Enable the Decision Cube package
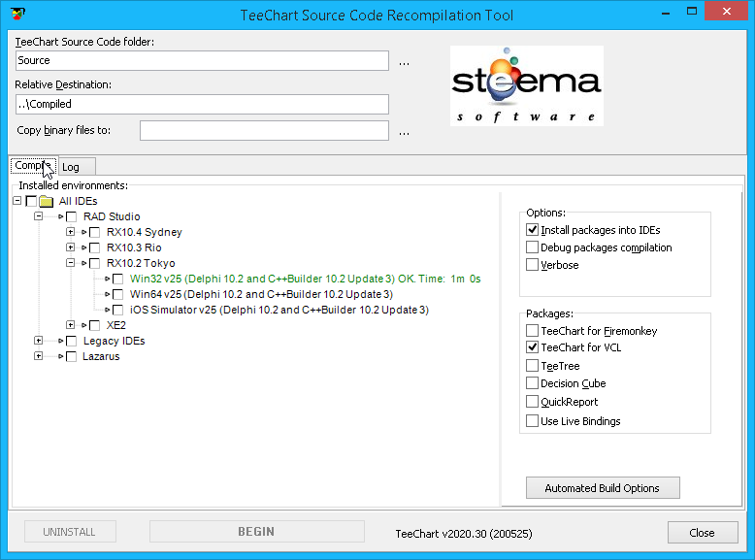 pyautogui.click(x=532, y=382)
